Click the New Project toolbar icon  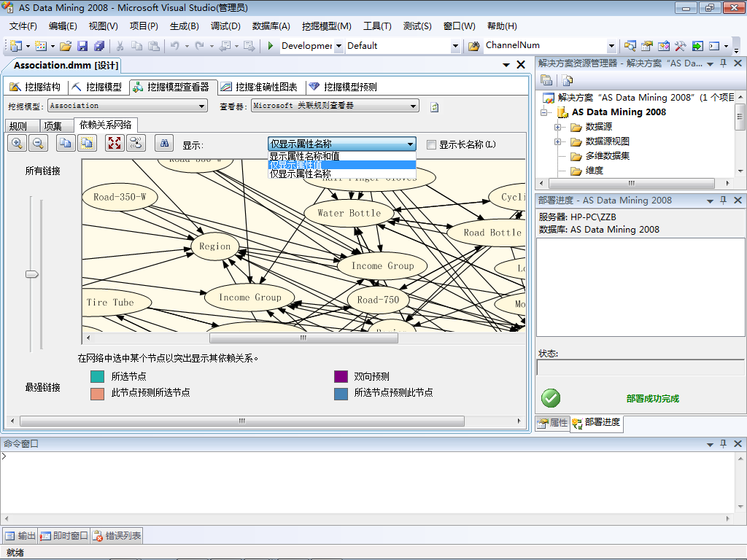[16, 46]
